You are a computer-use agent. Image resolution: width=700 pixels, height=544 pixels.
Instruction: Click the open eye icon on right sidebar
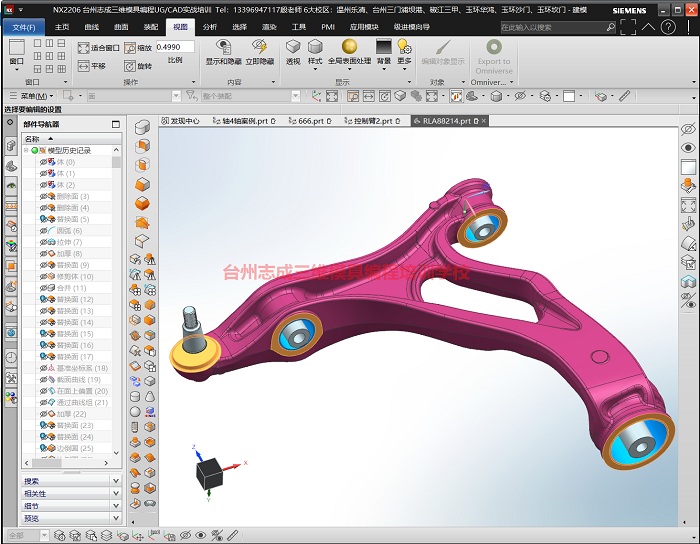click(x=688, y=148)
